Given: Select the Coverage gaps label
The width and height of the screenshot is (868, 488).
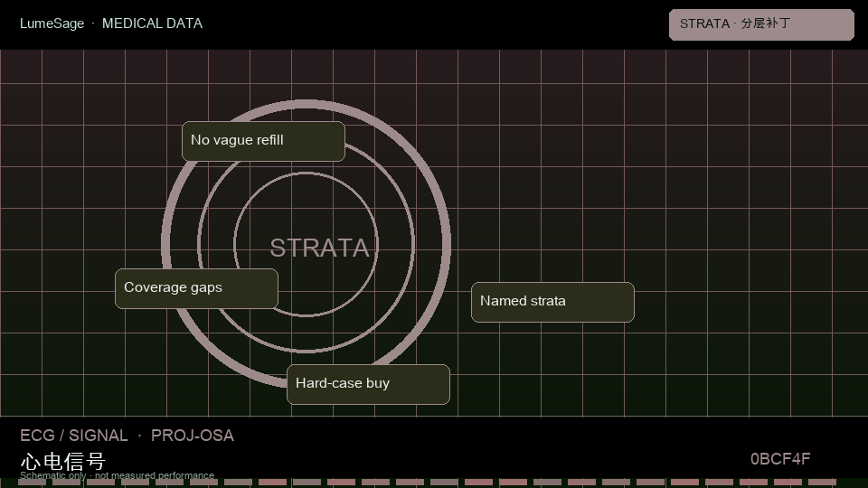Looking at the screenshot, I should pyautogui.click(x=196, y=288).
